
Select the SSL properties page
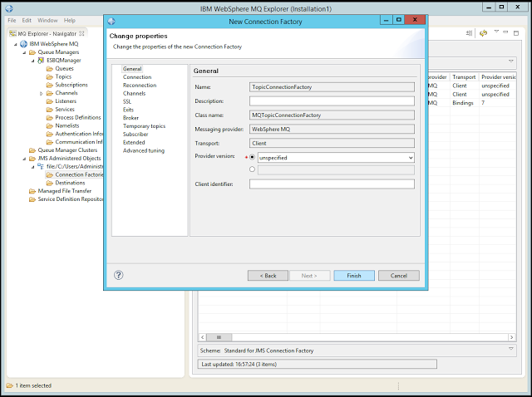tap(127, 101)
